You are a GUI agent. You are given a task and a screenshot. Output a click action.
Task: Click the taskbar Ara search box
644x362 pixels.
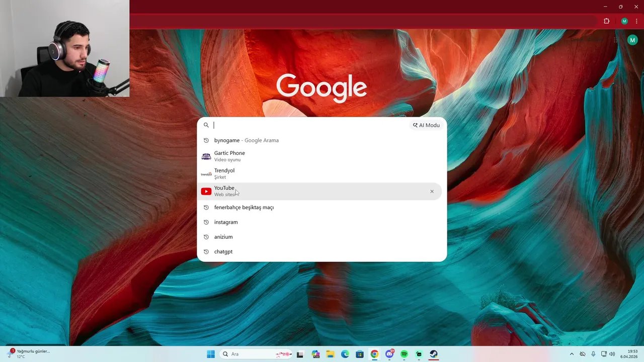(256, 354)
